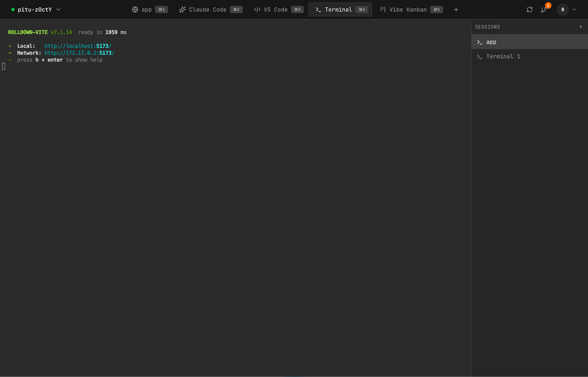
Task: Click the Terminal prompt icon in top bar
Action: (x=318, y=10)
